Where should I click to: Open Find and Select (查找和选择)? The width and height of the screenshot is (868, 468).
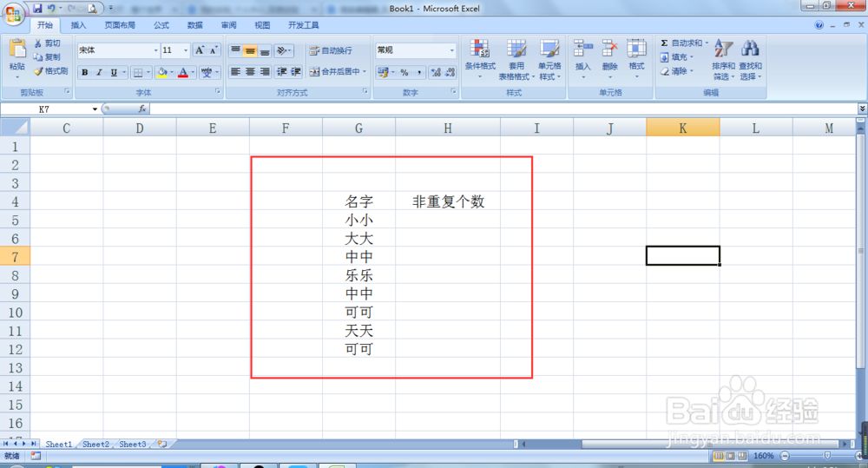pos(751,59)
